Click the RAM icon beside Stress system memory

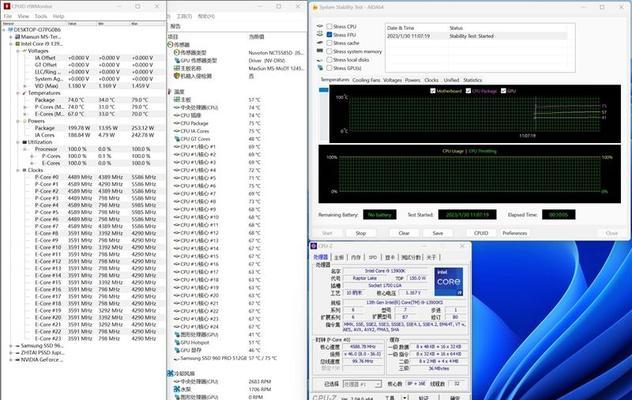tap(320, 51)
